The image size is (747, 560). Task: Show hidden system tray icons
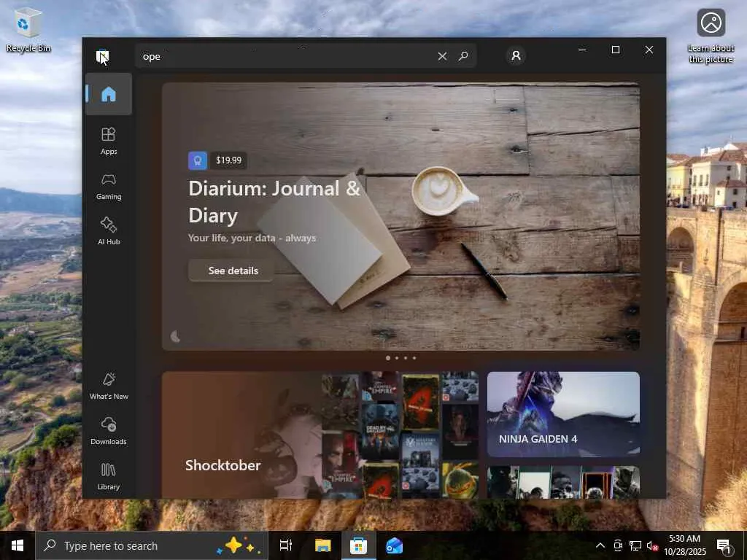tap(600, 545)
